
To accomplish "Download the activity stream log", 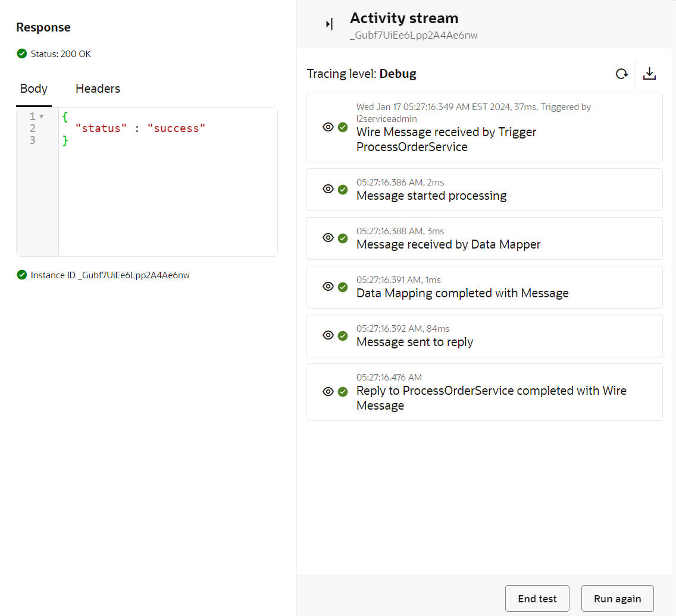I will 649,74.
